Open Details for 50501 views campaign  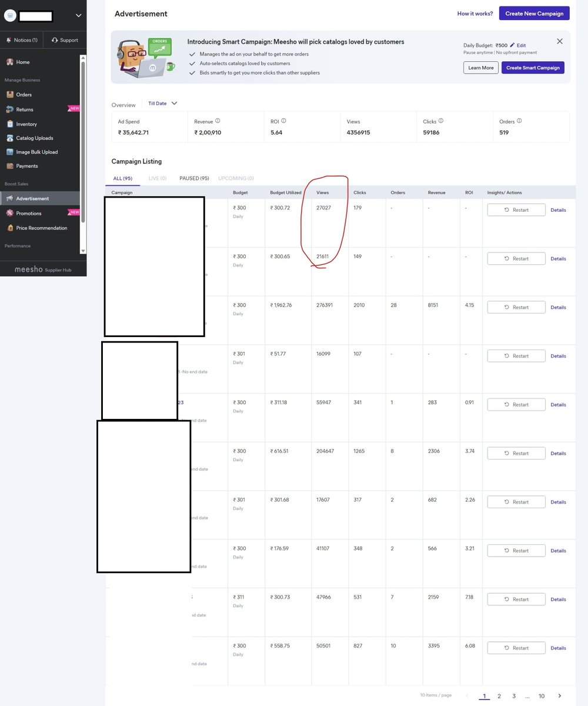[x=558, y=648]
